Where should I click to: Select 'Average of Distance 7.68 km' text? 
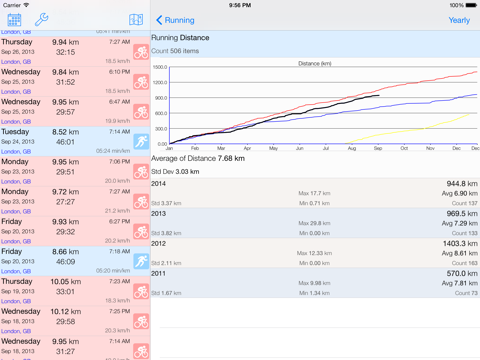tap(198, 158)
